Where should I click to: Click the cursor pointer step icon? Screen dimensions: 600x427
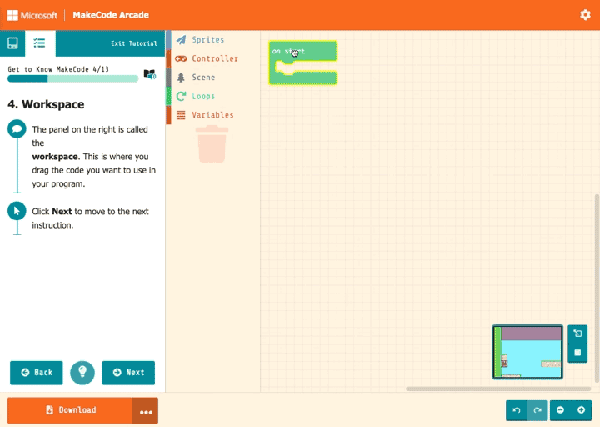tap(17, 211)
